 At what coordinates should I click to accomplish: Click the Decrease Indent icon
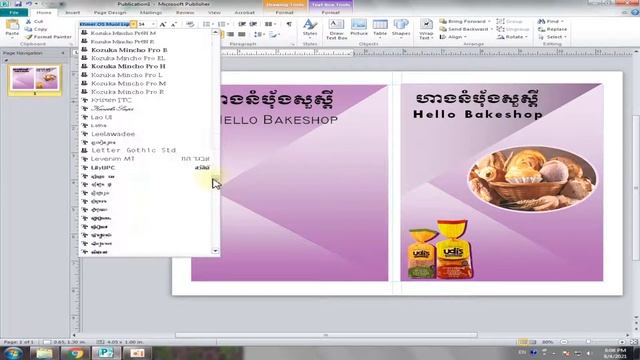(x=242, y=24)
